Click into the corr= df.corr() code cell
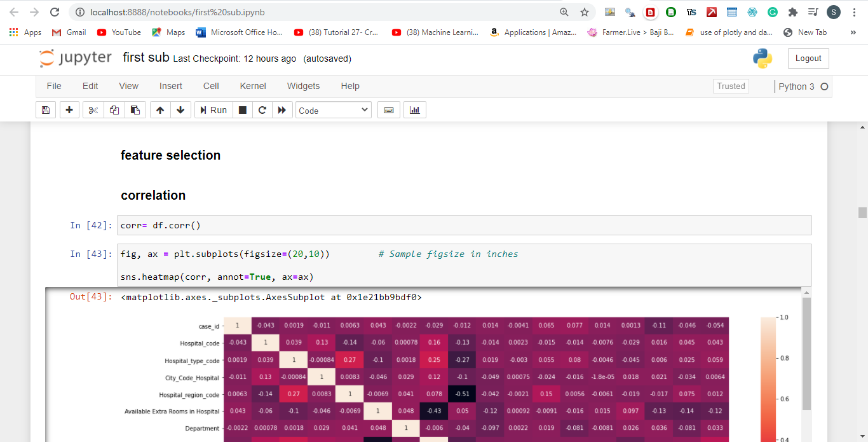Image resolution: width=868 pixels, height=442 pixels. [x=465, y=226]
